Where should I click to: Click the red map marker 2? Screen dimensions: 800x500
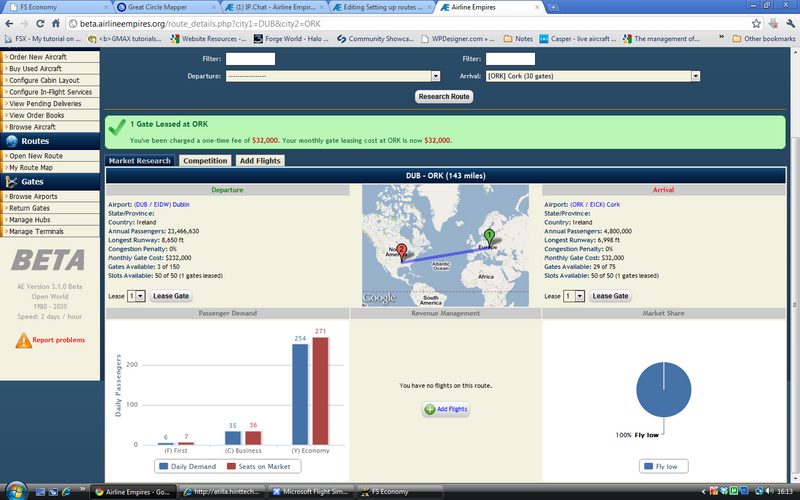(402, 252)
